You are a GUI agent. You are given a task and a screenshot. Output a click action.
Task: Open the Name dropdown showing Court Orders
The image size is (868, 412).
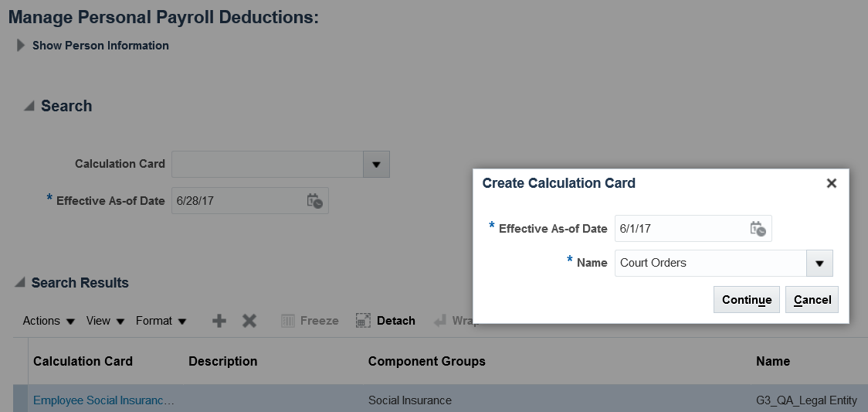click(819, 263)
